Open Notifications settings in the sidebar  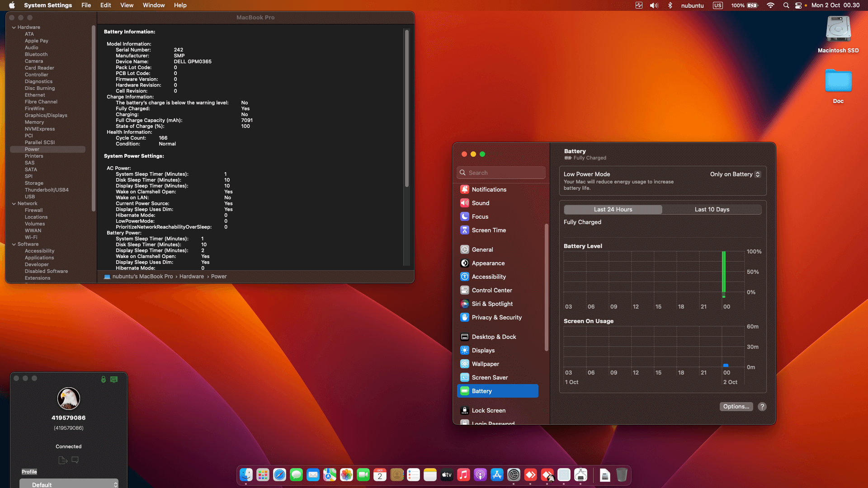click(x=489, y=189)
